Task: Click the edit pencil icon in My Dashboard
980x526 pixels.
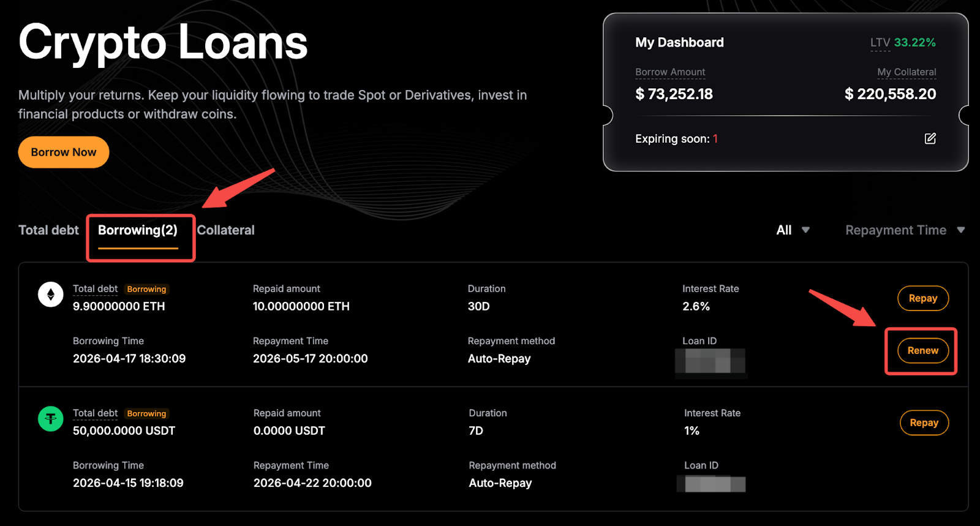Action: [x=930, y=138]
